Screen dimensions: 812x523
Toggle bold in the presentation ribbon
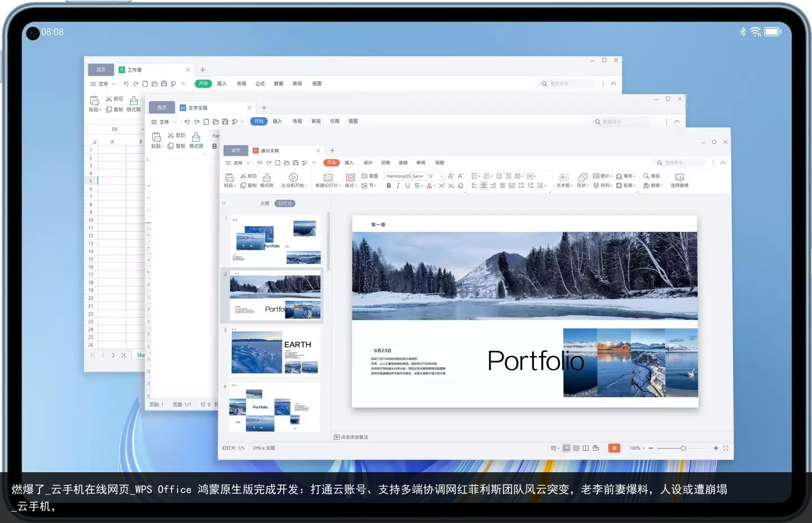pyautogui.click(x=389, y=186)
